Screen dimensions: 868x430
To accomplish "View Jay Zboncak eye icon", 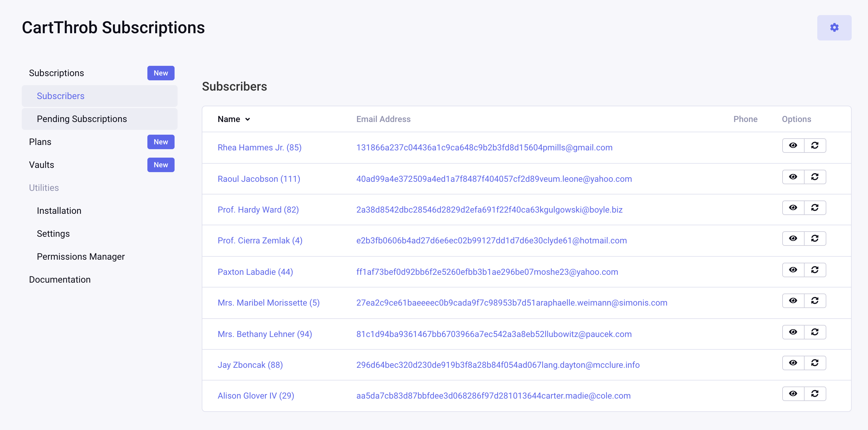I will click(x=793, y=363).
